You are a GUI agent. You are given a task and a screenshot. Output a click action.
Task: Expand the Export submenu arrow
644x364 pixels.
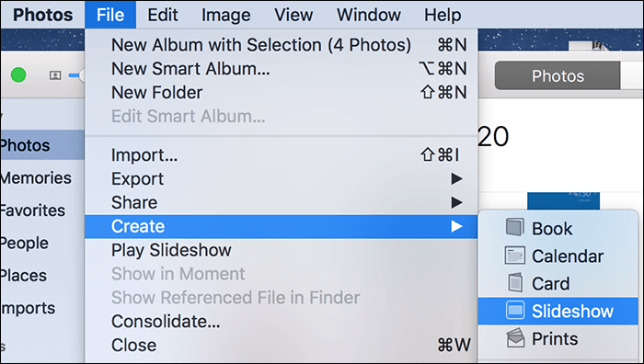pos(456,178)
